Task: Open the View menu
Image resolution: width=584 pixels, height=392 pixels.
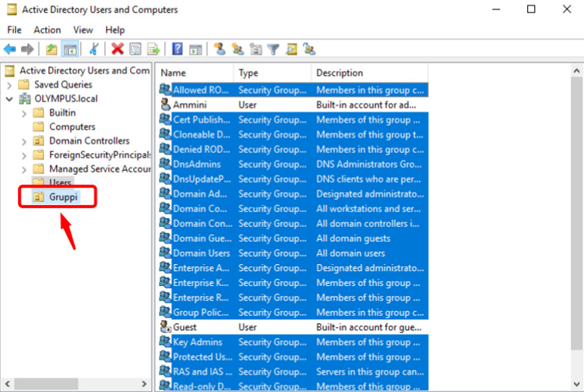Action: [x=83, y=30]
